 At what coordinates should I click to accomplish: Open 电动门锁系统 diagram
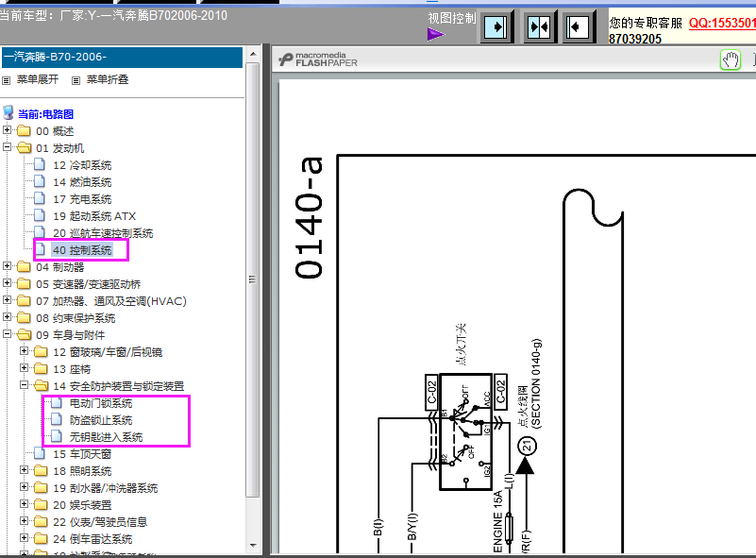101,403
